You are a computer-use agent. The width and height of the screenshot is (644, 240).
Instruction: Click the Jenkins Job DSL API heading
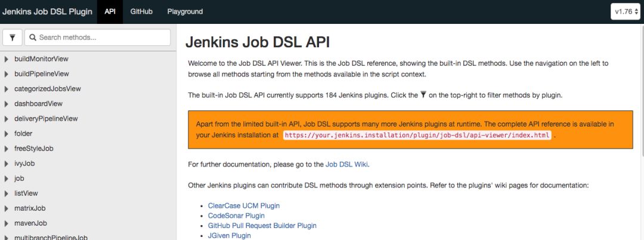[258, 43]
